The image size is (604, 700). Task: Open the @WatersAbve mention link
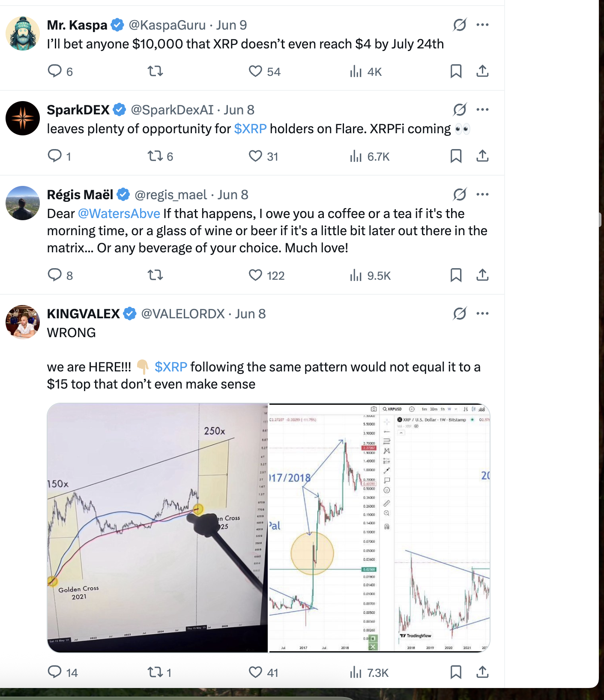(x=119, y=213)
